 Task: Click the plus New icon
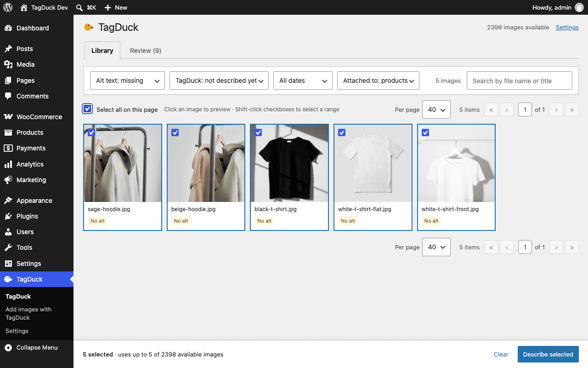(107, 7)
